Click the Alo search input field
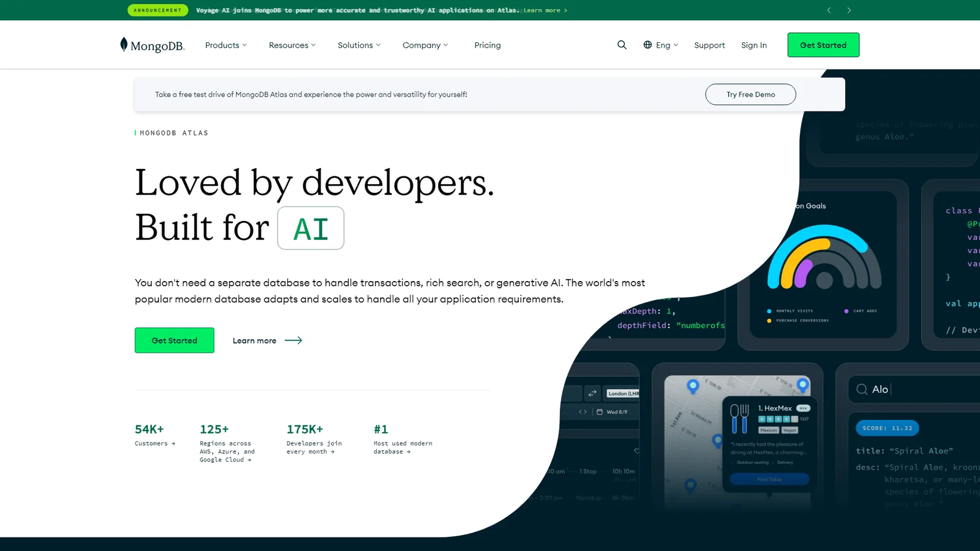 coord(914,389)
